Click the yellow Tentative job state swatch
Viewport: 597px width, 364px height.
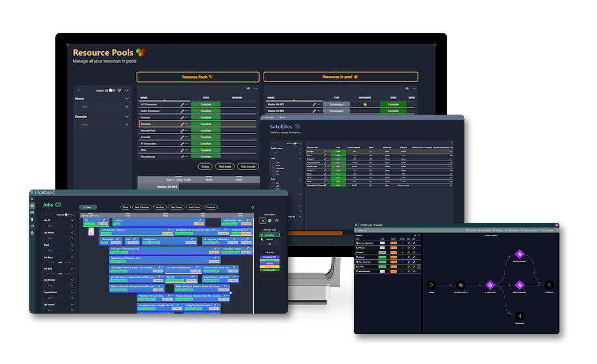tap(269, 267)
